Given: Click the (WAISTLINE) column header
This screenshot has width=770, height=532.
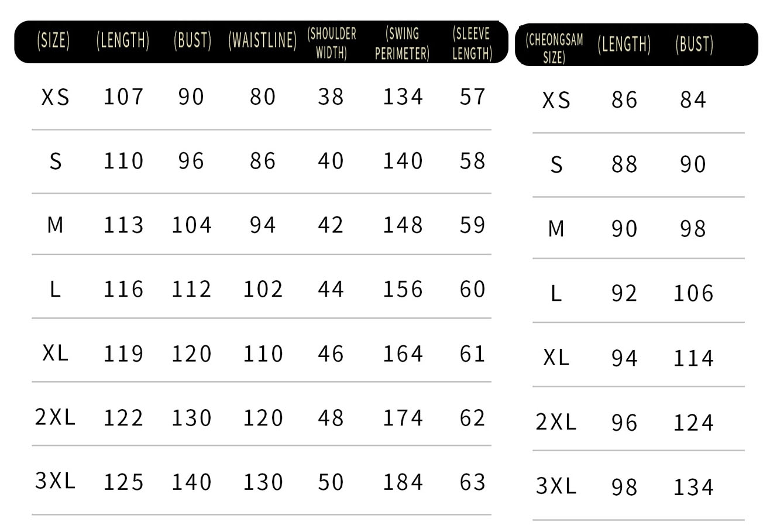Looking at the screenshot, I should 263,40.
